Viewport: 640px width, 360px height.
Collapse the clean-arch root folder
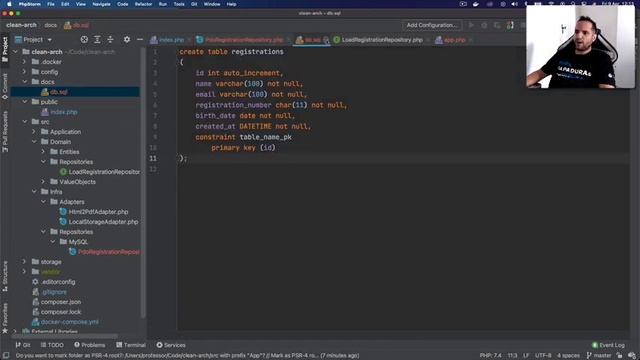(x=16, y=52)
